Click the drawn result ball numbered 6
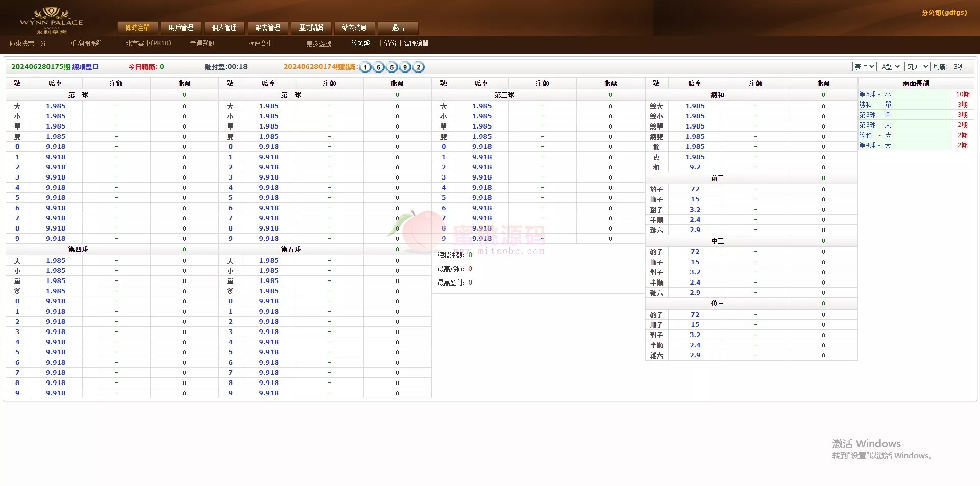This screenshot has height=486, width=980. tap(379, 67)
